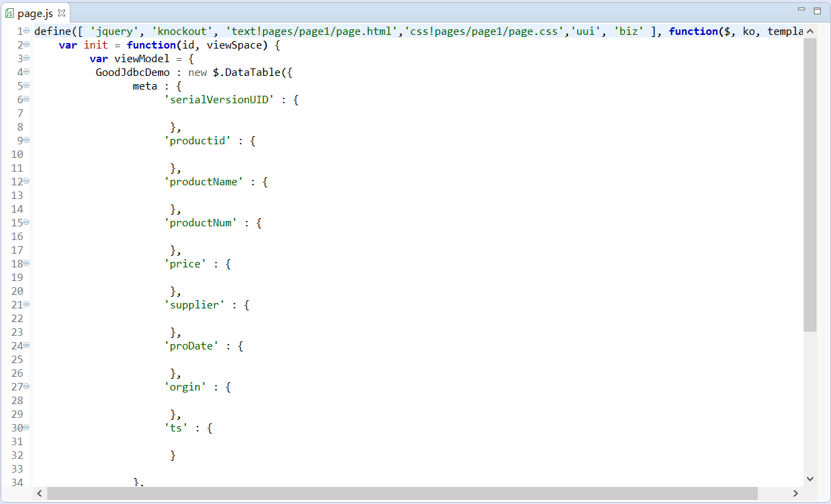Collapse the ts block at line 30
The image size is (831, 504).
[x=26, y=427]
